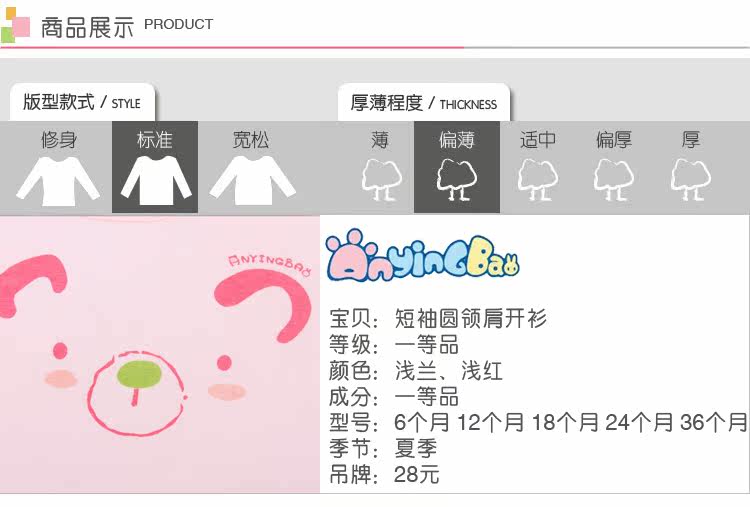Choose the 厚 thick tree icon
The width and height of the screenshot is (750, 507).
[x=690, y=180]
